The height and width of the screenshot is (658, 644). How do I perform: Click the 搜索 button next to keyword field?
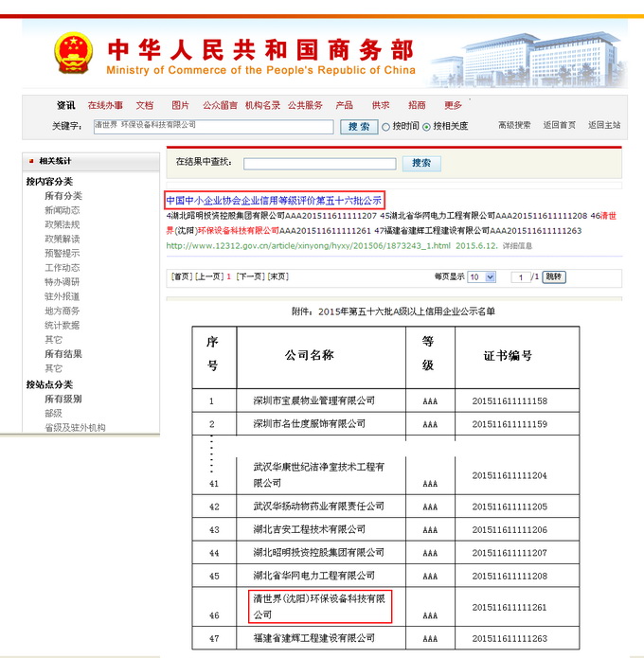358,126
